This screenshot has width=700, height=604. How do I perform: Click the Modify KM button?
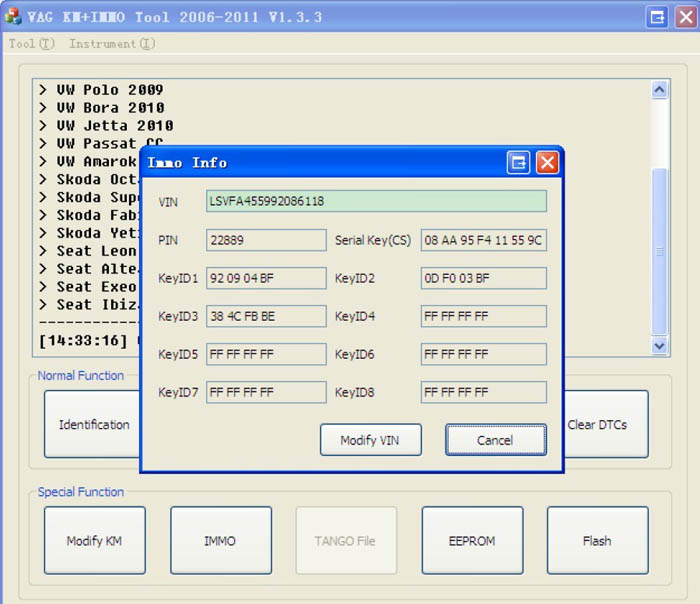point(95,540)
